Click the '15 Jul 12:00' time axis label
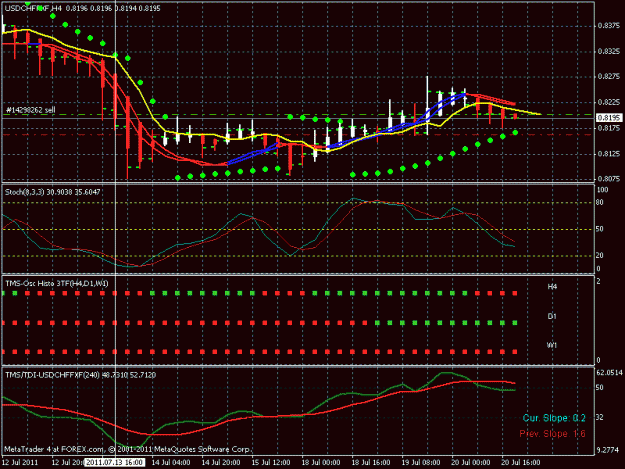This screenshot has height=469, width=625. [x=271, y=463]
